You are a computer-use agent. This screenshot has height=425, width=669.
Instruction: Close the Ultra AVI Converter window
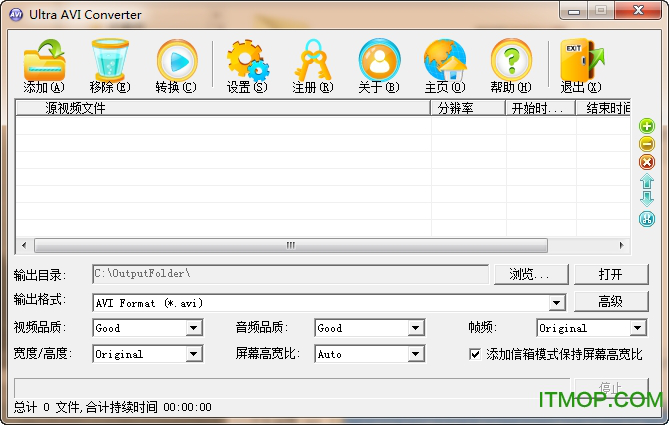638,11
